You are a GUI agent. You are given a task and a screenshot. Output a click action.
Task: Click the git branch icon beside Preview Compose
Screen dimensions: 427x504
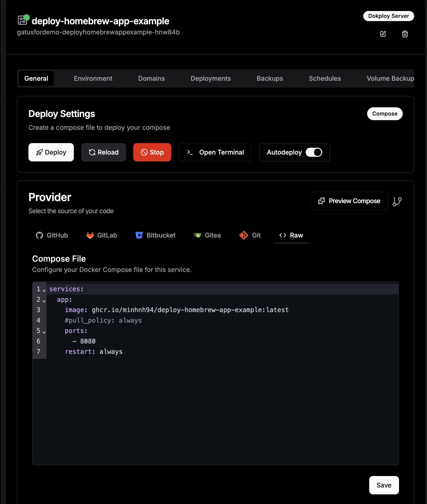397,201
